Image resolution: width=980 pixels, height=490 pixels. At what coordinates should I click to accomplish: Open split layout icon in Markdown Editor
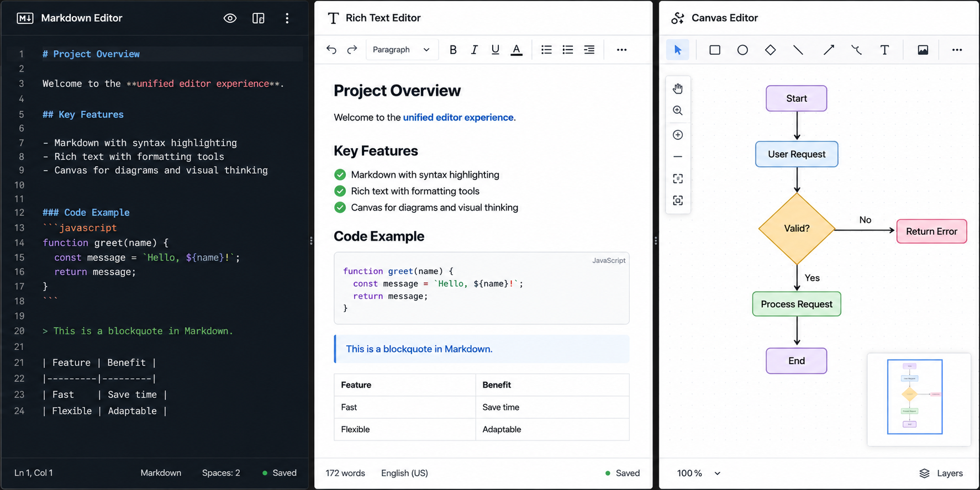(258, 18)
